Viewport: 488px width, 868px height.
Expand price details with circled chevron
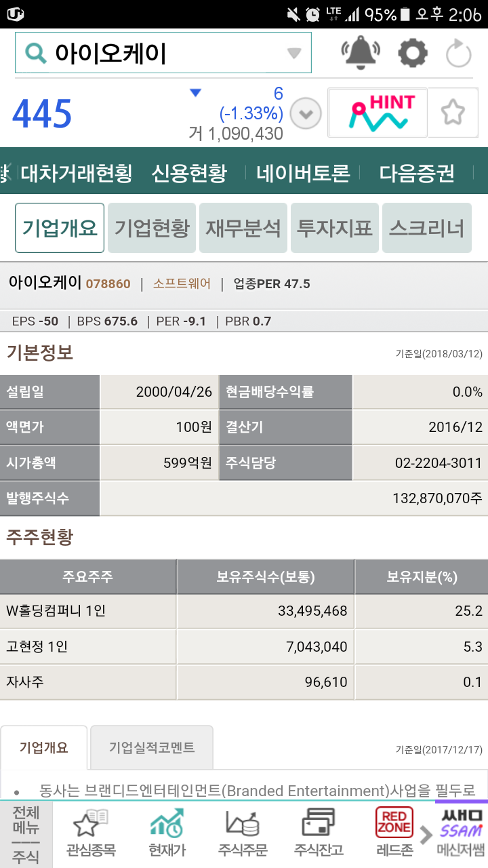pyautogui.click(x=306, y=113)
